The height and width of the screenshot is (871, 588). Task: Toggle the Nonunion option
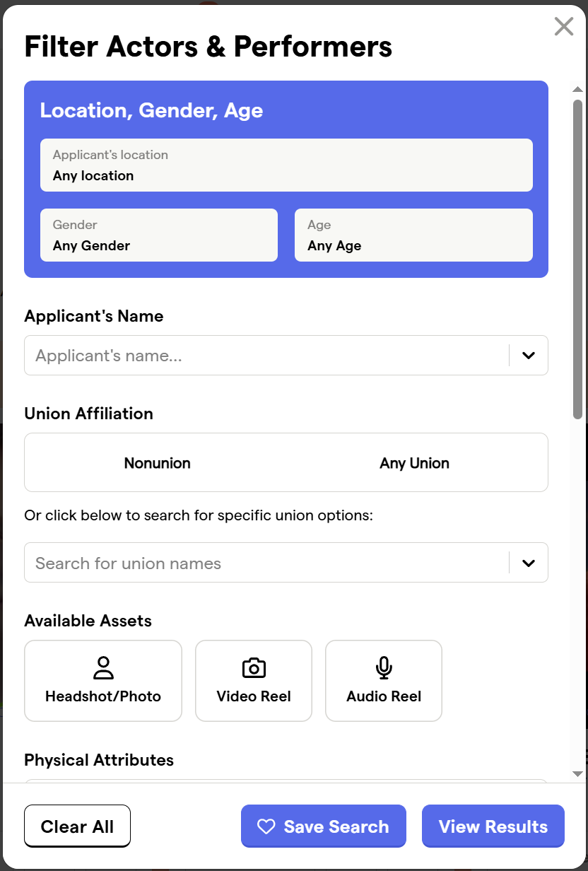pos(157,463)
